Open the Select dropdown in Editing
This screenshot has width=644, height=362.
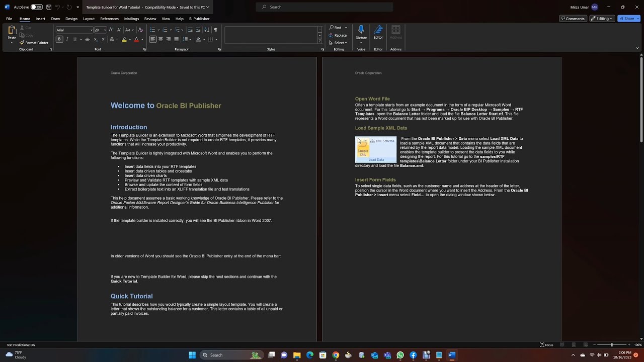(338, 43)
